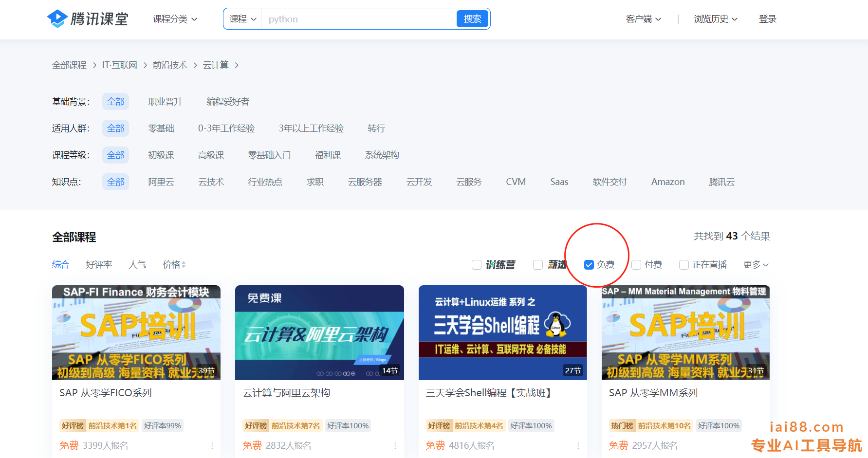
Task: Filter by 0-3年工作经验
Action: click(x=226, y=128)
